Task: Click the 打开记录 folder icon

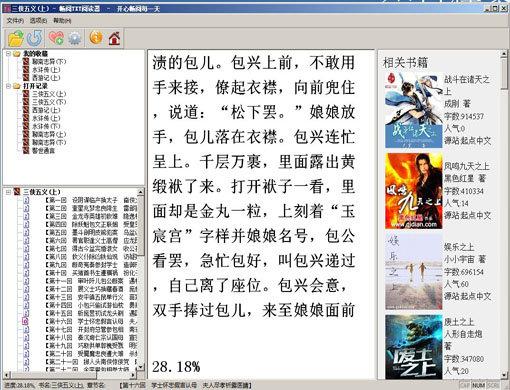Action: click(17, 86)
